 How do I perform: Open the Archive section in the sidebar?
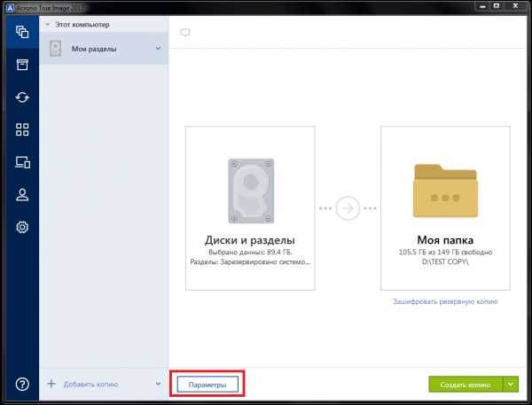click(x=21, y=66)
